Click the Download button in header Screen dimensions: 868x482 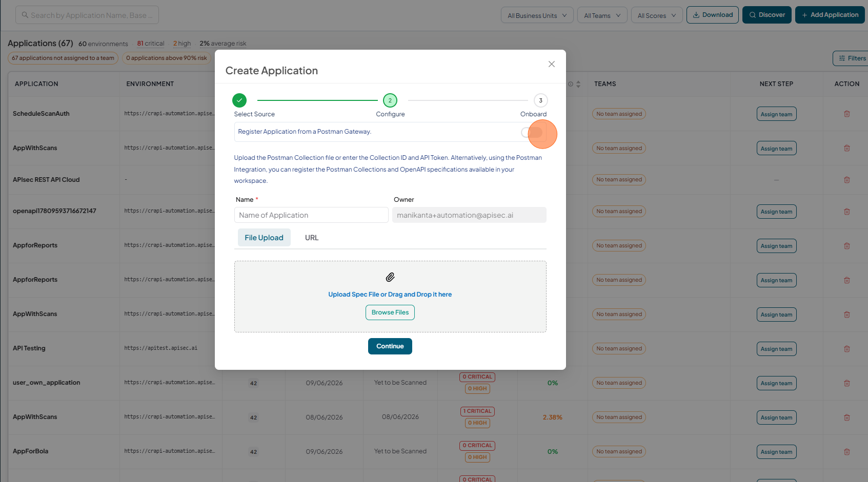click(713, 15)
